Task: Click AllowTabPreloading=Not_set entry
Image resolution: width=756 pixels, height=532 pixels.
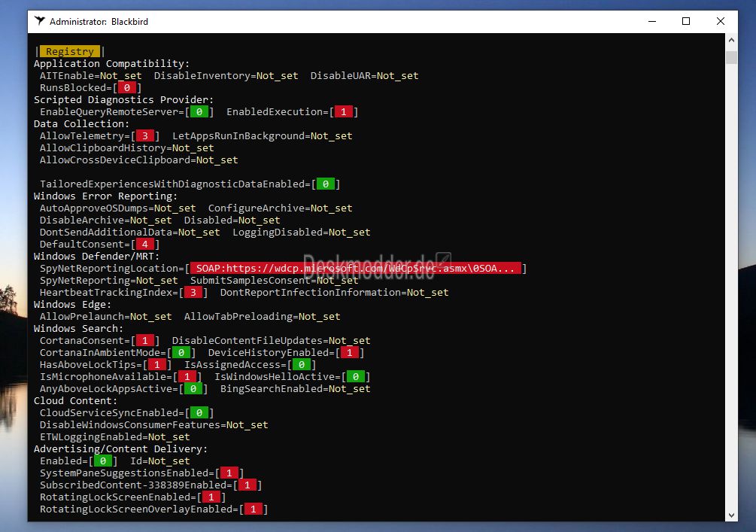Action: (263, 317)
